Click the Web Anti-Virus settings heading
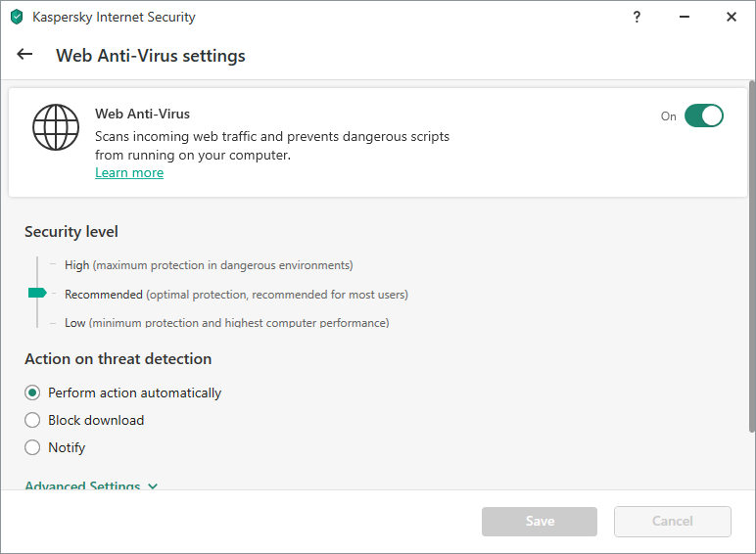The image size is (756, 554). [x=150, y=56]
